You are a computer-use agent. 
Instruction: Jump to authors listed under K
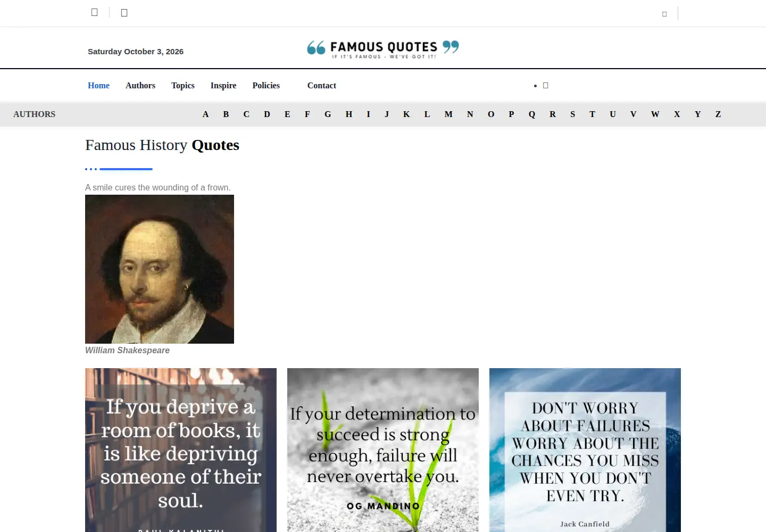point(406,114)
